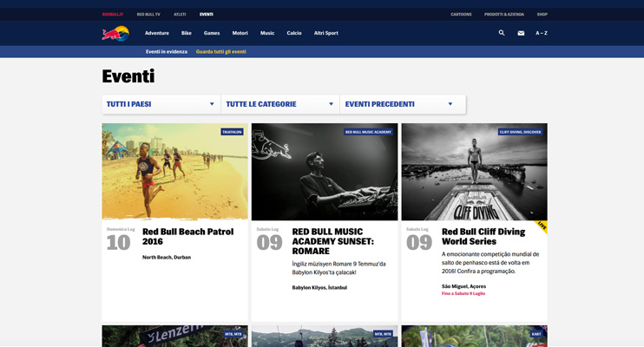644x347 pixels.
Task: Open Red Bull Beach Patrol 2016 title
Action: tap(188, 237)
